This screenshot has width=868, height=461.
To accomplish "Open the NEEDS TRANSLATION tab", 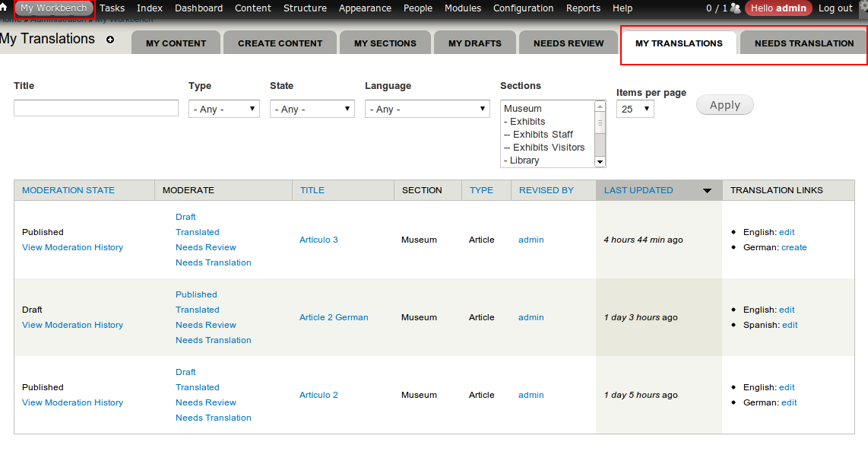I will coord(803,43).
